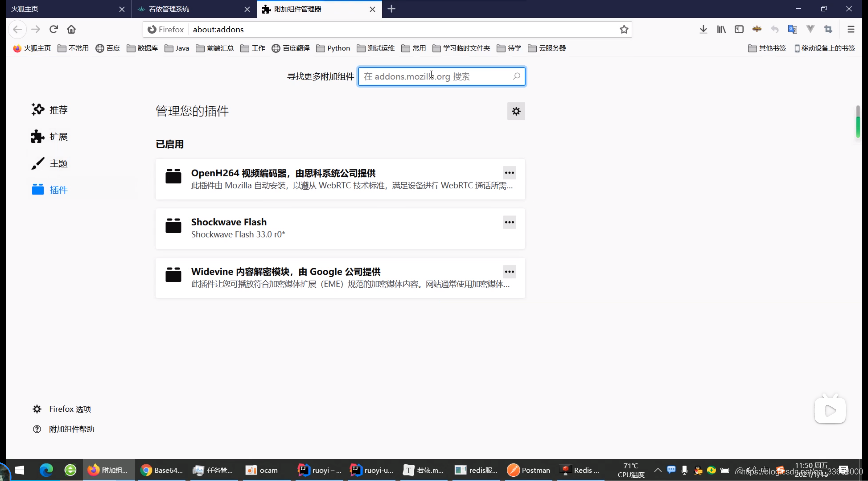Select the 扩展 extensions category
The width and height of the screenshot is (868, 481).
pyautogui.click(x=50, y=137)
